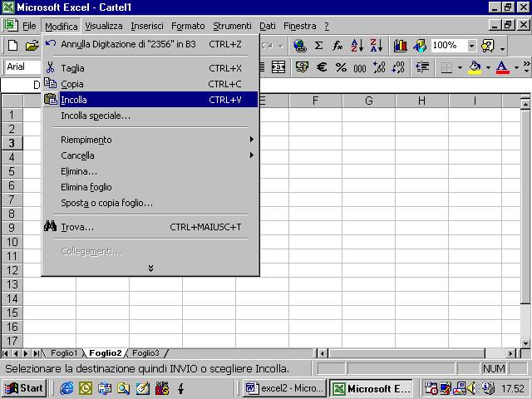This screenshot has height=399, width=532.
Task: Open the Paste Function fx icon
Action: click(337, 46)
